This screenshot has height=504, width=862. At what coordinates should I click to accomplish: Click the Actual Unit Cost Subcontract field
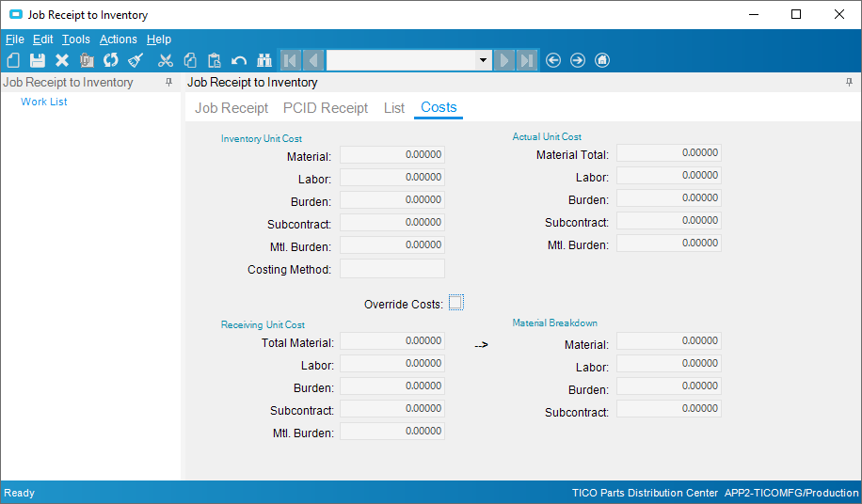tap(668, 220)
